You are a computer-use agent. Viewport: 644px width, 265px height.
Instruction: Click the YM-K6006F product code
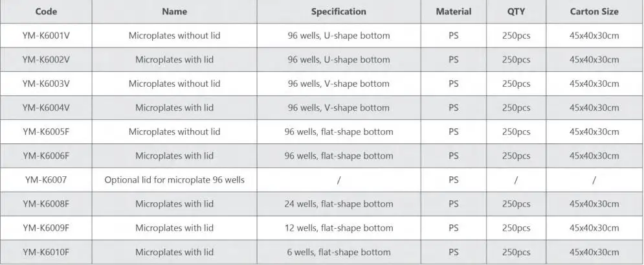46,156
